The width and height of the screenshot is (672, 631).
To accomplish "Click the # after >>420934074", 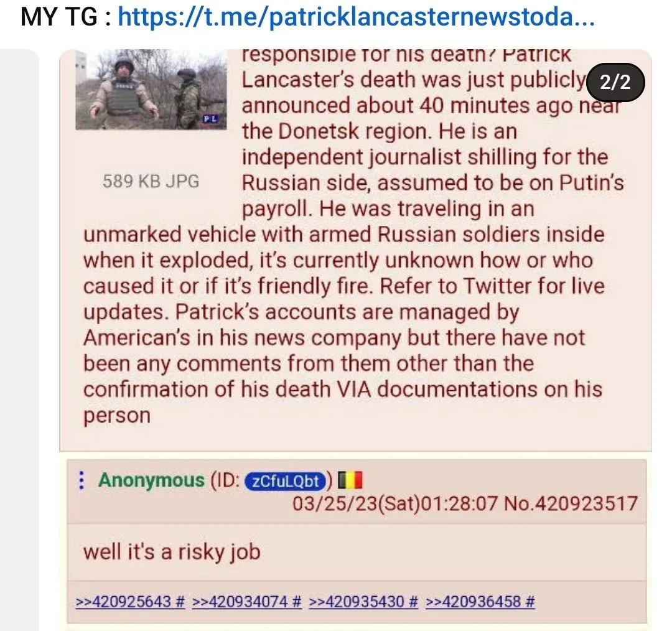I will pos(297,601).
